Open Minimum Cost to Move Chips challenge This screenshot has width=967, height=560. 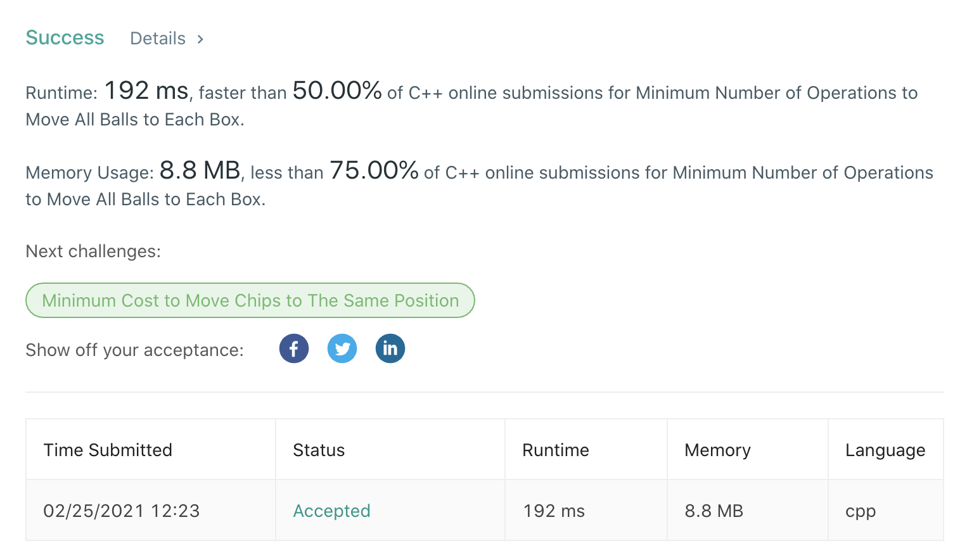click(250, 300)
